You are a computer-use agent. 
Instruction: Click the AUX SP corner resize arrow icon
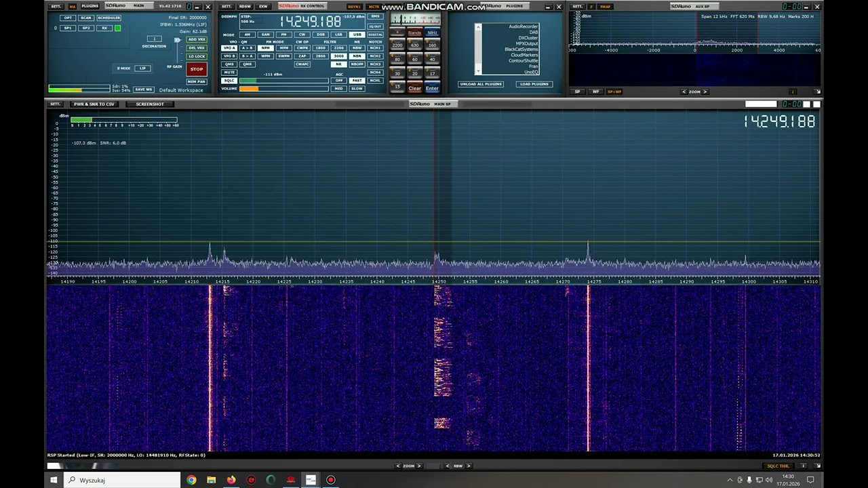817,91
